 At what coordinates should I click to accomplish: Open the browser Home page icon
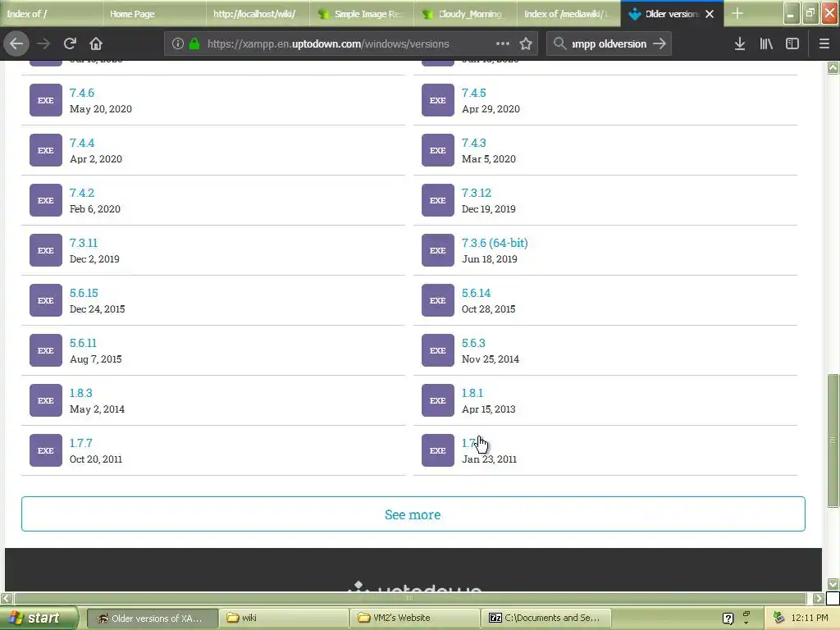(96, 43)
